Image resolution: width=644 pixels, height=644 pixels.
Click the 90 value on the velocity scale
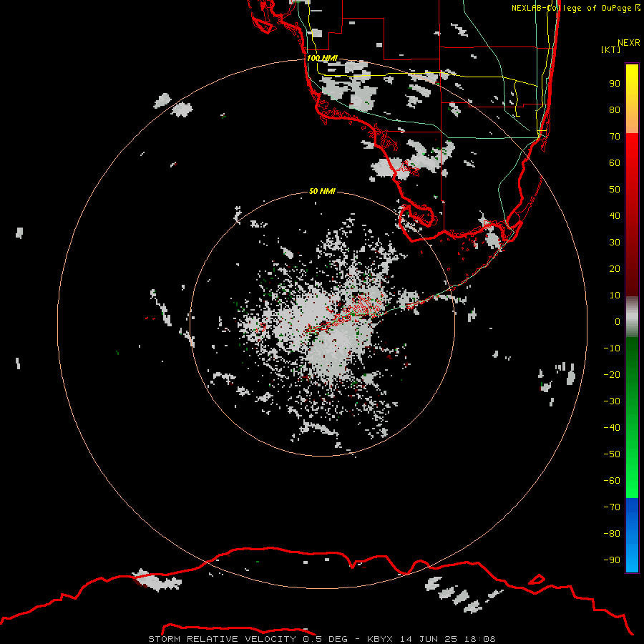(615, 84)
